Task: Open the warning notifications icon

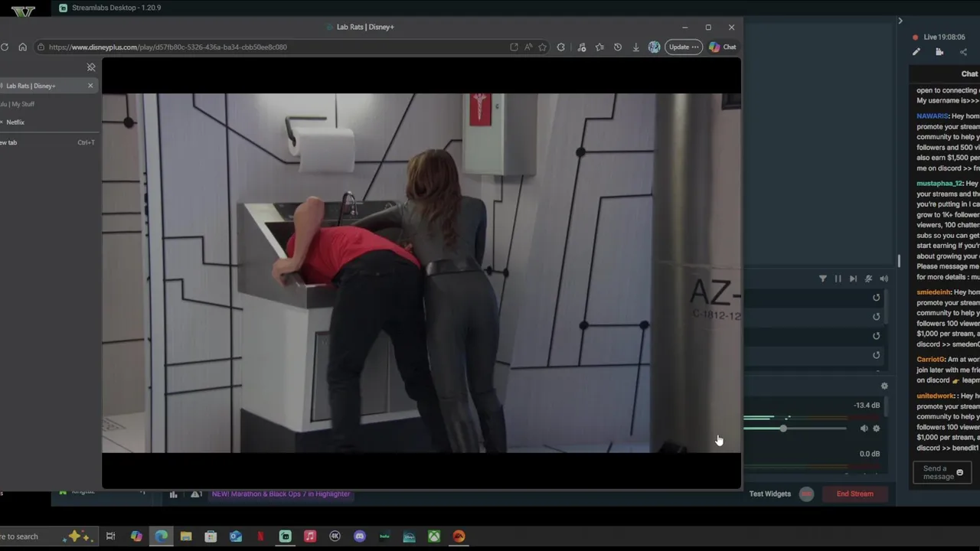Action: pyautogui.click(x=196, y=494)
